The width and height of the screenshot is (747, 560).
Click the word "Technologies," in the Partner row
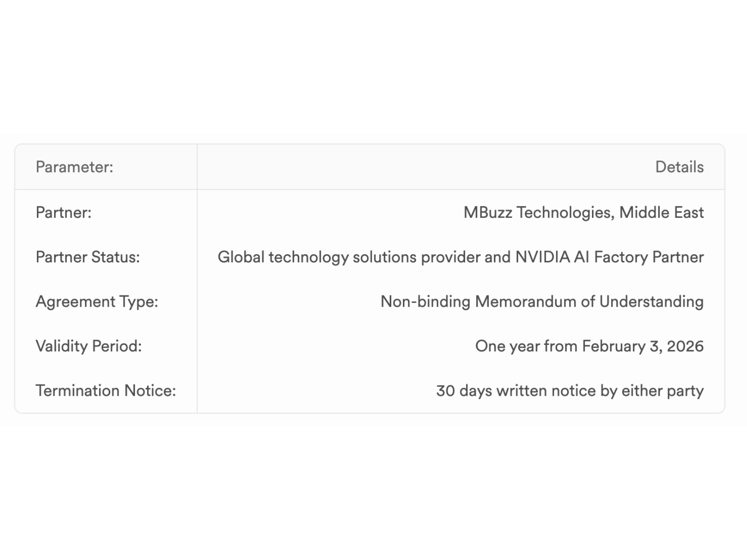(565, 213)
